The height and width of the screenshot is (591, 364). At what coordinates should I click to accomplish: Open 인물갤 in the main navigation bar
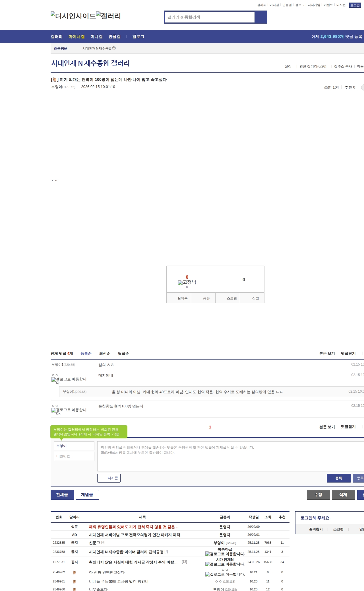click(x=114, y=36)
